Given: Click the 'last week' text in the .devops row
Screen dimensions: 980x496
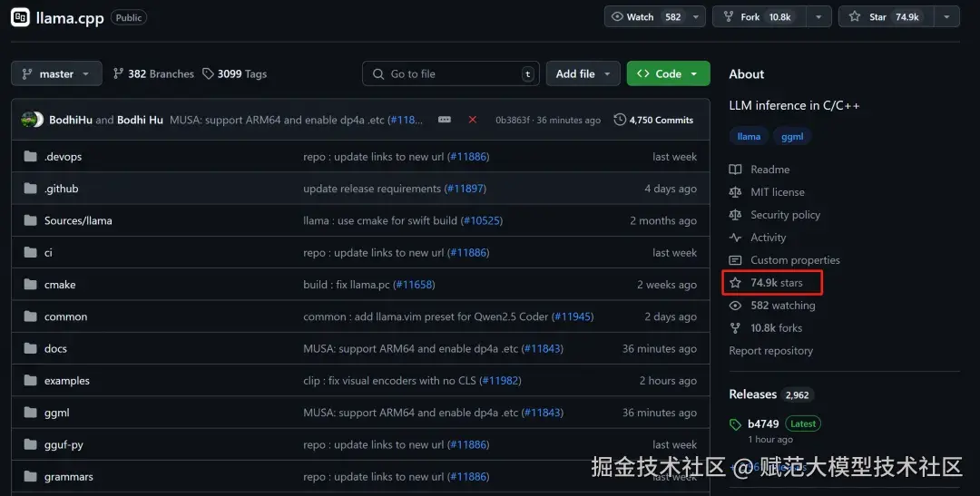Looking at the screenshot, I should click(x=674, y=157).
